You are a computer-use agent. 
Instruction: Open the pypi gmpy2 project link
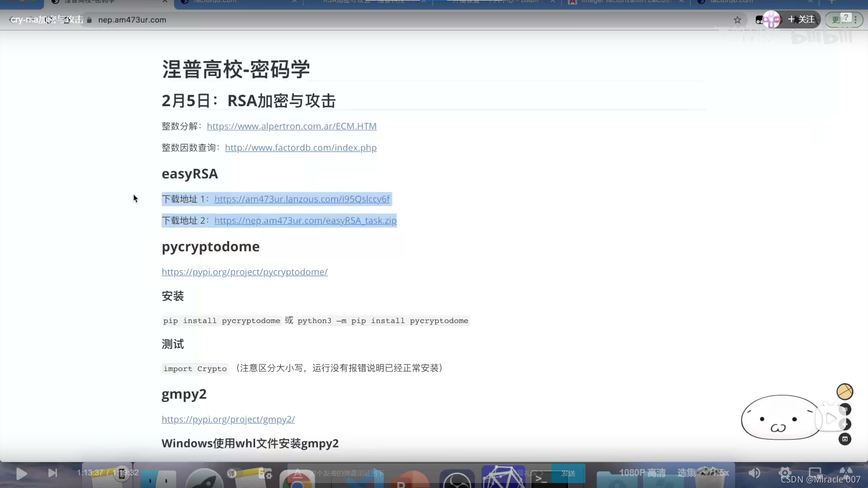[x=228, y=419]
